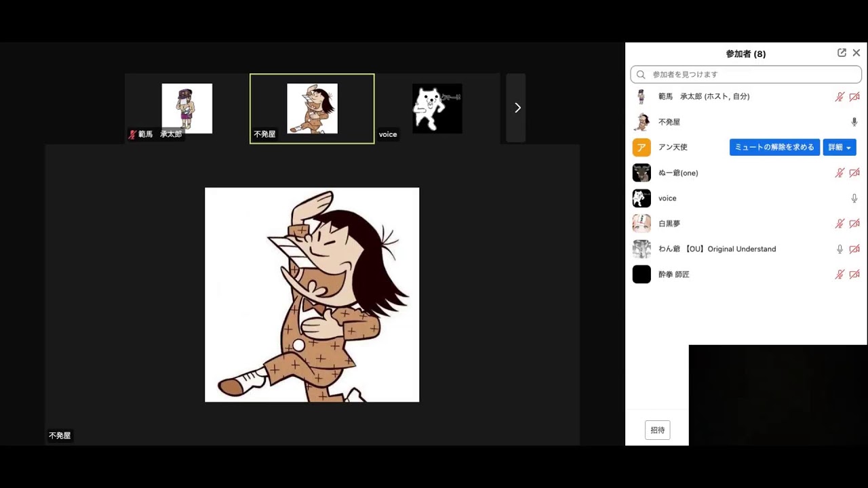This screenshot has width=868, height=488.
Task: Click the 招待 invite button
Action: point(657,430)
